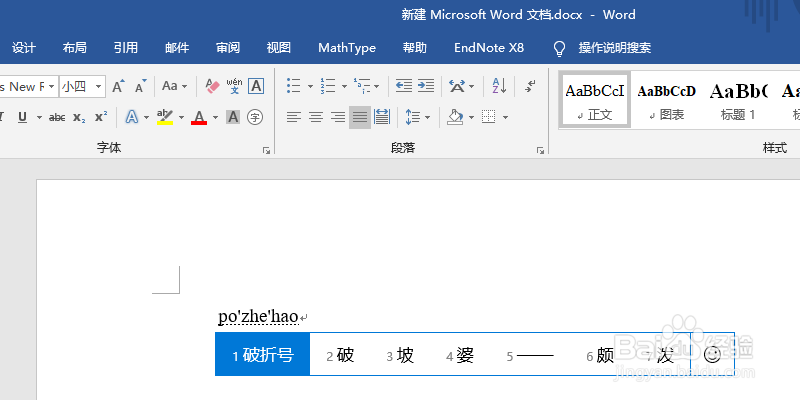Apply paragraph shading with paint bucket
Viewport: 800px width, 400px height.
(x=455, y=117)
